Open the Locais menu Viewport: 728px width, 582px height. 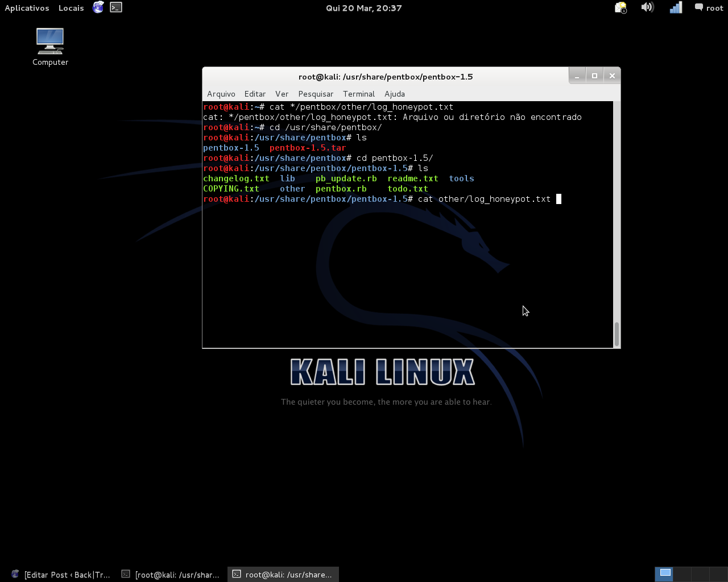pos(71,8)
